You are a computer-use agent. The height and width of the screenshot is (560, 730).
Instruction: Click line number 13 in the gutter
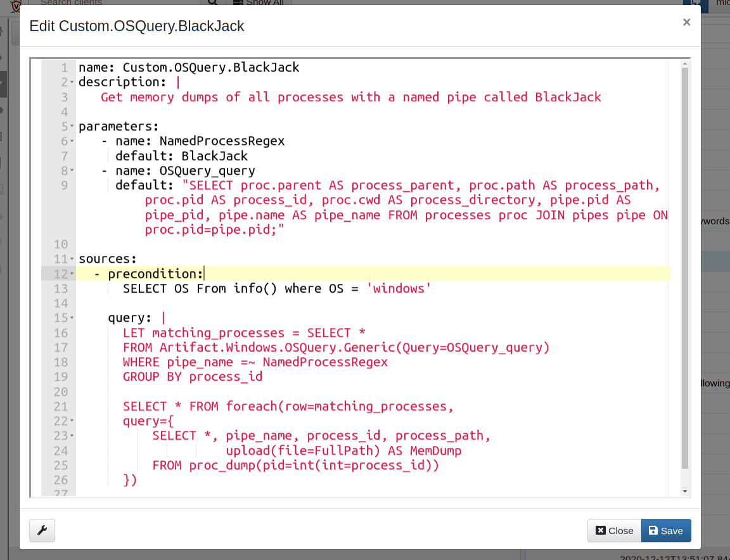tap(61, 289)
